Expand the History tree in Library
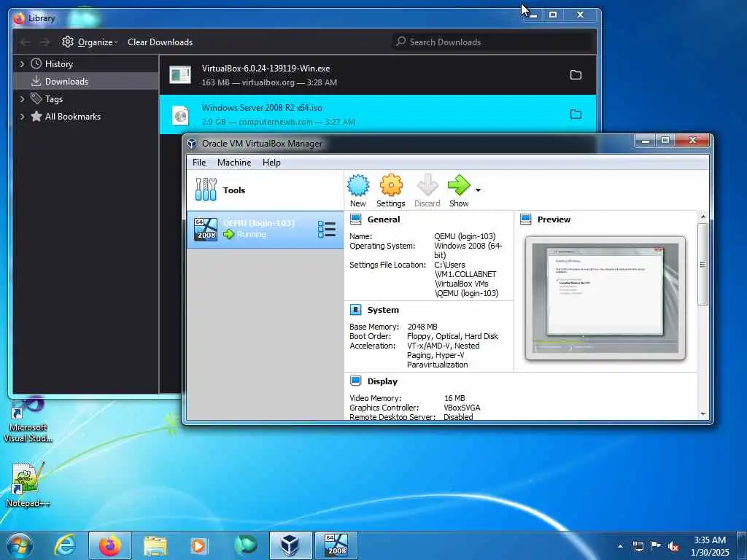 22,64
